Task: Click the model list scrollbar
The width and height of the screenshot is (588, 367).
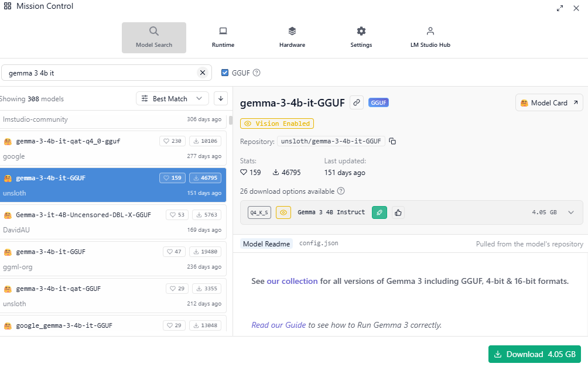Action: tap(231, 121)
